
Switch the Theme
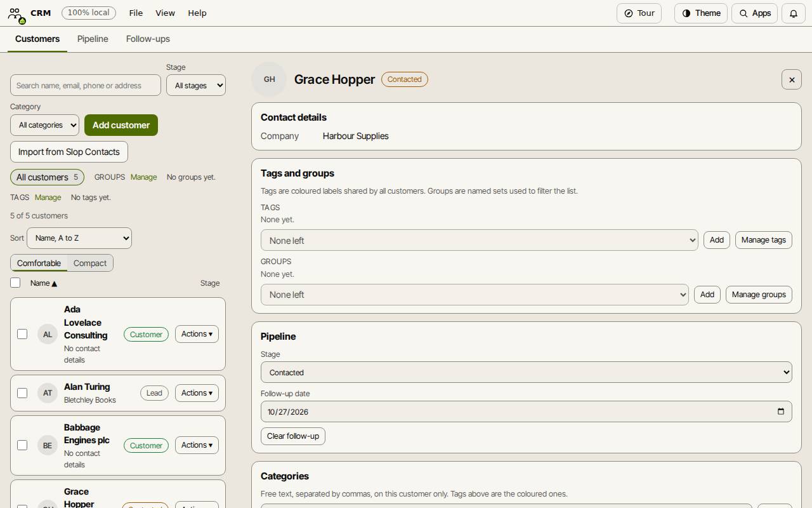[701, 13]
